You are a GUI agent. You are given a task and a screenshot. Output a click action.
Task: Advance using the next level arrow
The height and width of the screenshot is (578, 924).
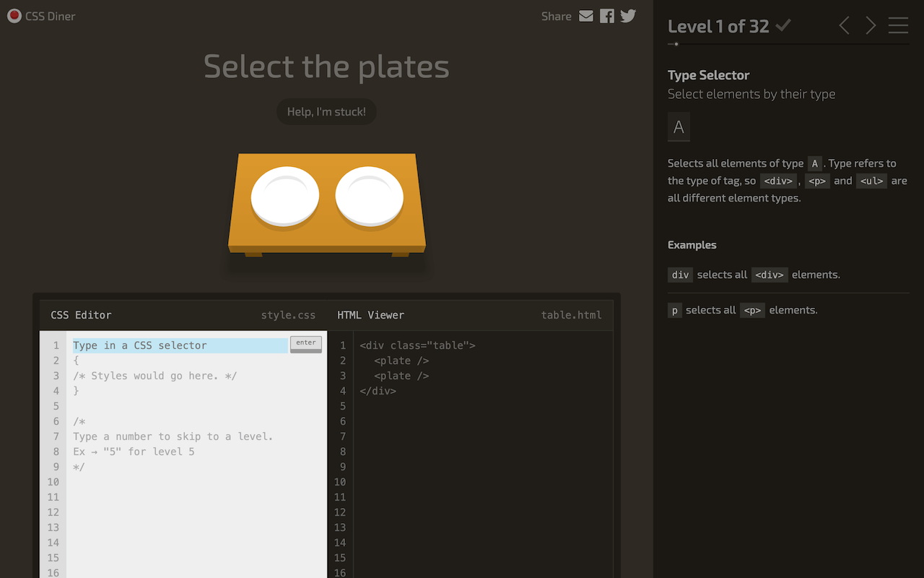(870, 25)
